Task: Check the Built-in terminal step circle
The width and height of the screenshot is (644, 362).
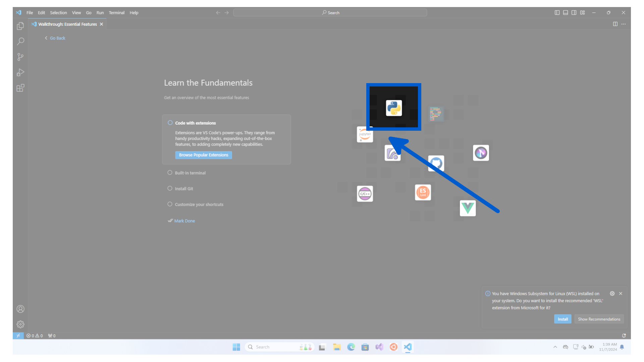Action: (170, 172)
